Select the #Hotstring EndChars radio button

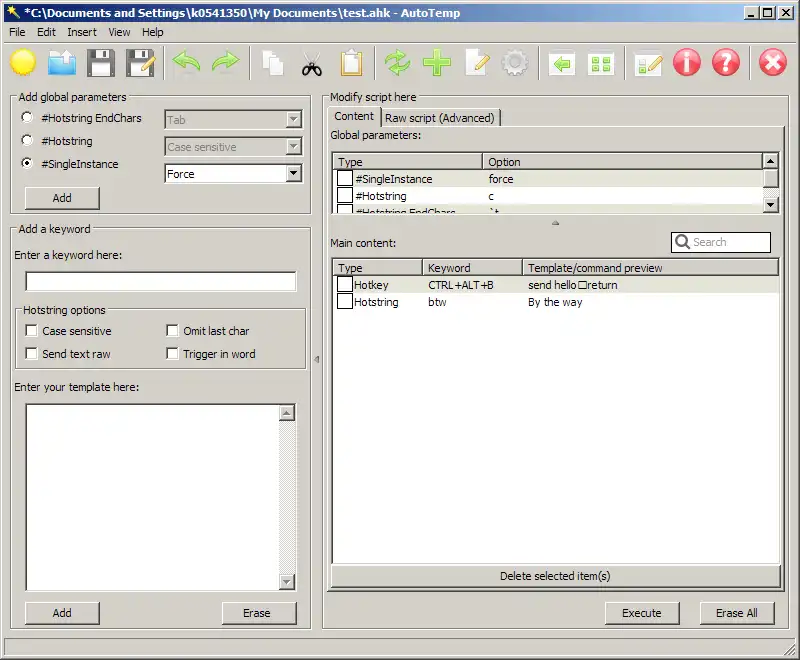(x=27, y=117)
